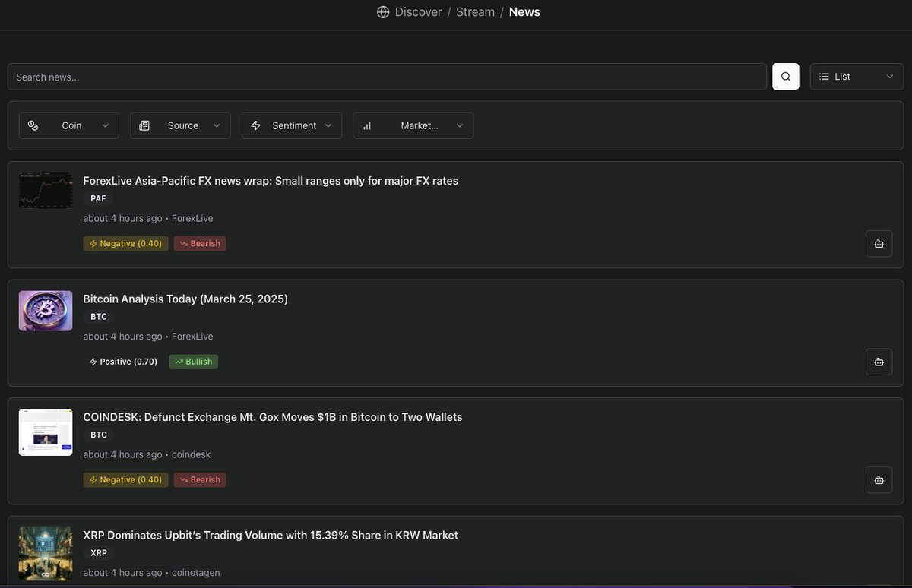Image resolution: width=912 pixels, height=588 pixels.
Task: Click Bearish badge on ForexLive Asia-Pacific article
Action: click(200, 244)
